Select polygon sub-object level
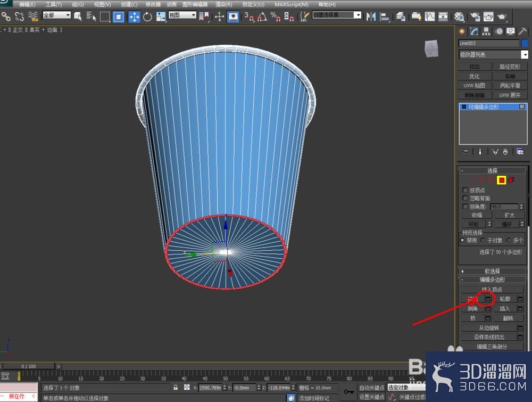 (x=502, y=180)
